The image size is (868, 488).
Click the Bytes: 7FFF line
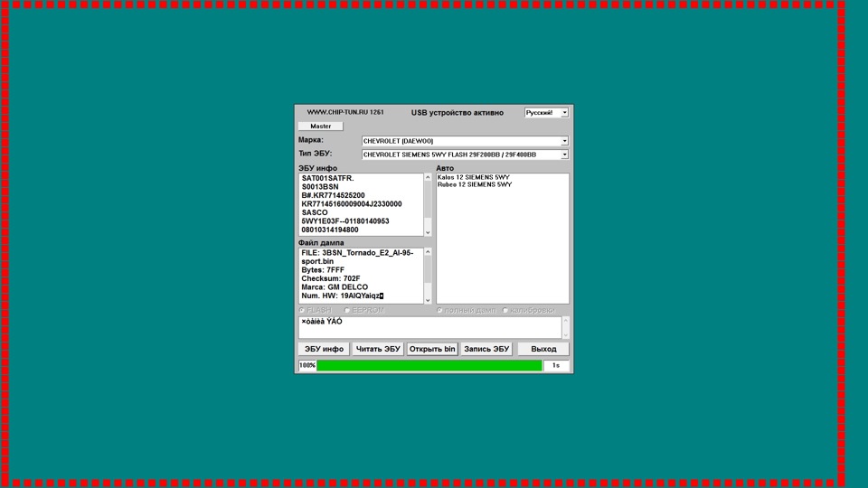(323, 270)
